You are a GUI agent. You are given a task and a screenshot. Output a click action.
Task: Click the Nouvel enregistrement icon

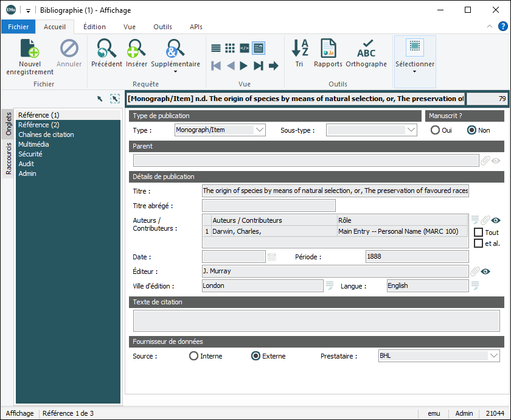click(x=30, y=49)
